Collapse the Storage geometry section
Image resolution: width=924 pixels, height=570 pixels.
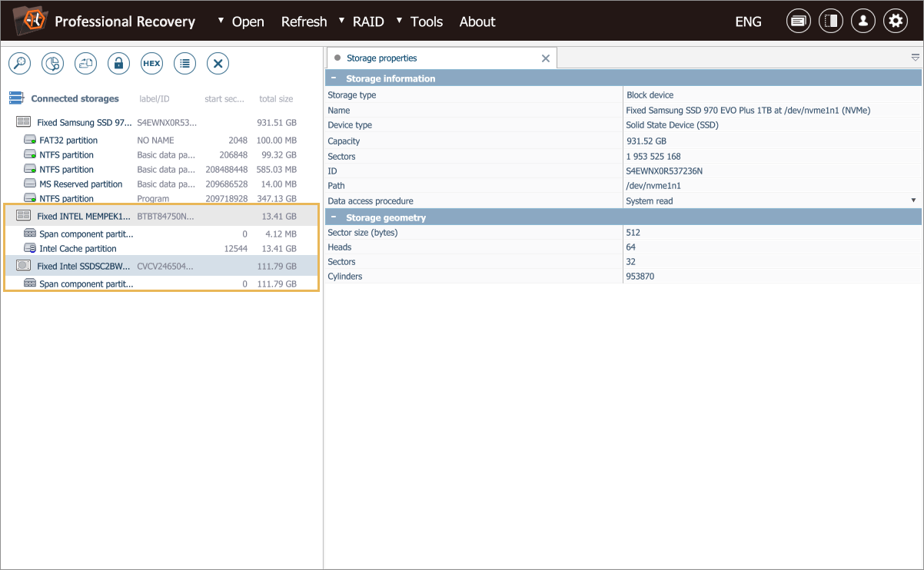point(334,217)
